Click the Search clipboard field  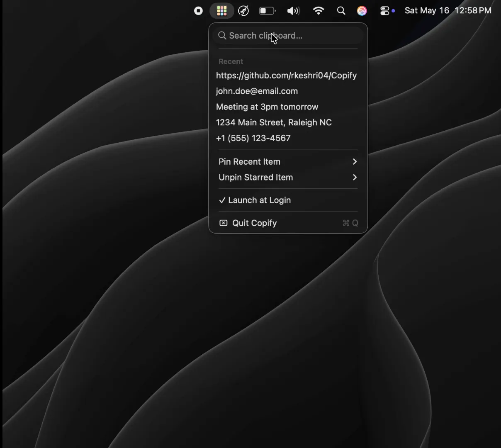click(x=288, y=36)
